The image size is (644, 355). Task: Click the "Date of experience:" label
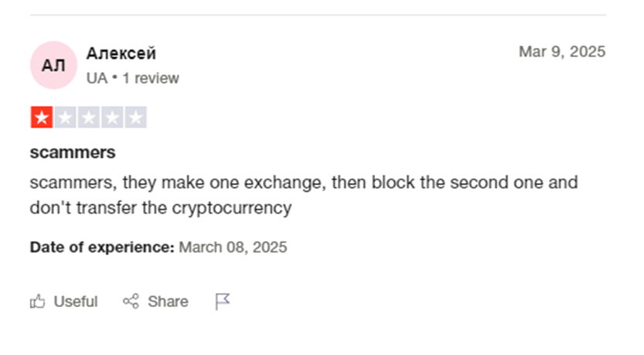pos(102,247)
